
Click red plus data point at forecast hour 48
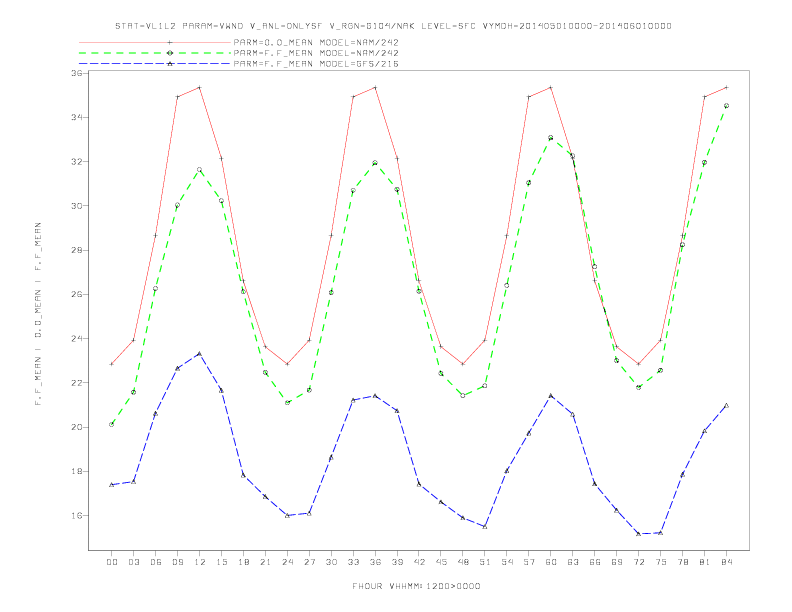click(x=463, y=364)
